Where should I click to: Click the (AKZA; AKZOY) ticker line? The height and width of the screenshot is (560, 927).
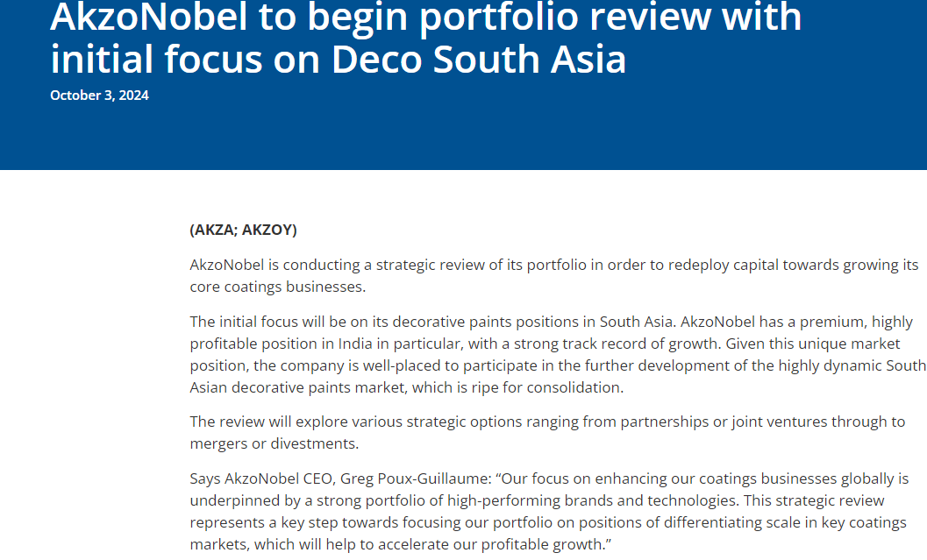click(x=243, y=230)
